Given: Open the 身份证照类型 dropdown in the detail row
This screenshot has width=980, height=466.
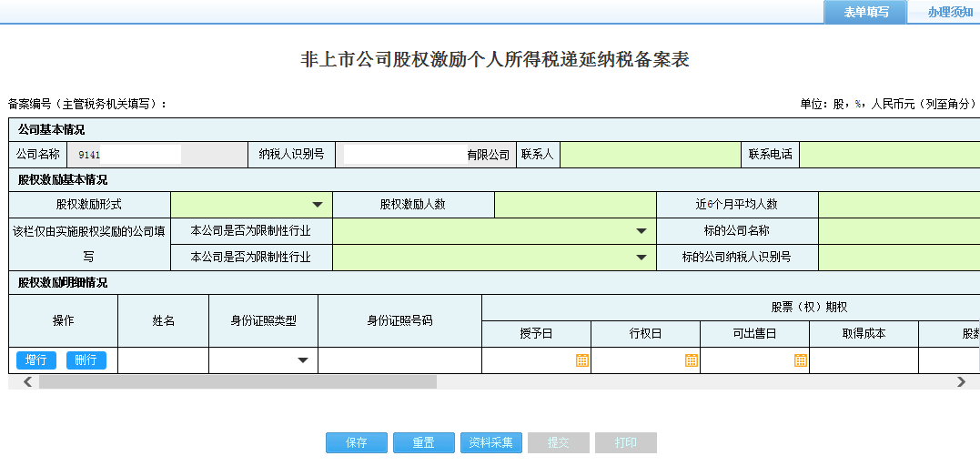Looking at the screenshot, I should 303,360.
